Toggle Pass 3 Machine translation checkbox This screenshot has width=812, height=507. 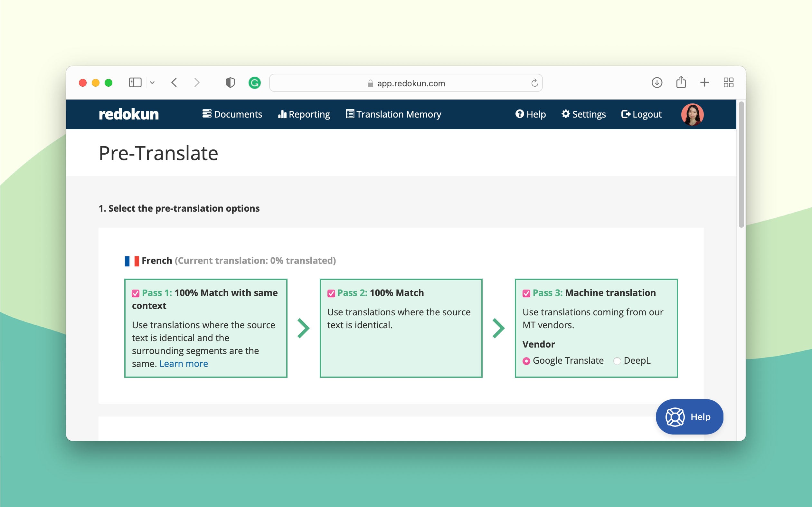(525, 292)
